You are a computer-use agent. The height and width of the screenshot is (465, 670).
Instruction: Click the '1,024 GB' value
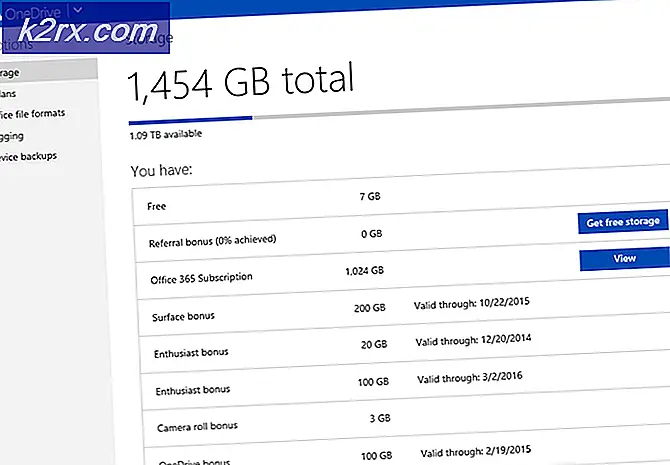364,271
